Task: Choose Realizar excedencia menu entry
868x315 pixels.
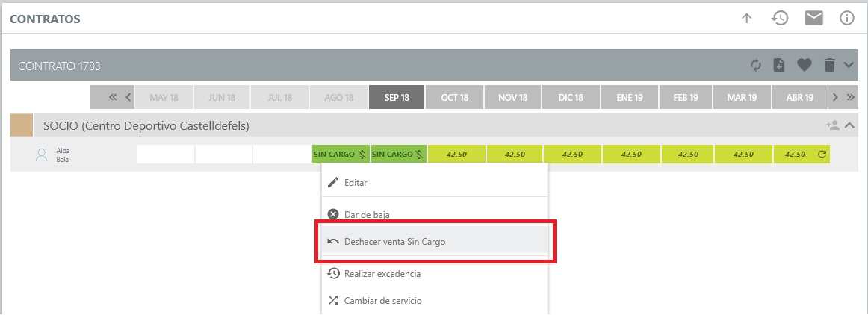Action: (435, 273)
